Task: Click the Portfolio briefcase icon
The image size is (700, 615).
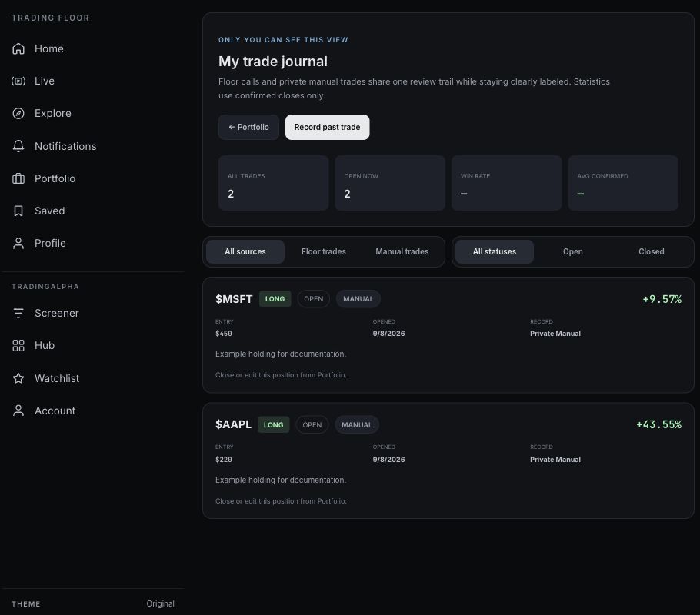Action: [x=18, y=178]
